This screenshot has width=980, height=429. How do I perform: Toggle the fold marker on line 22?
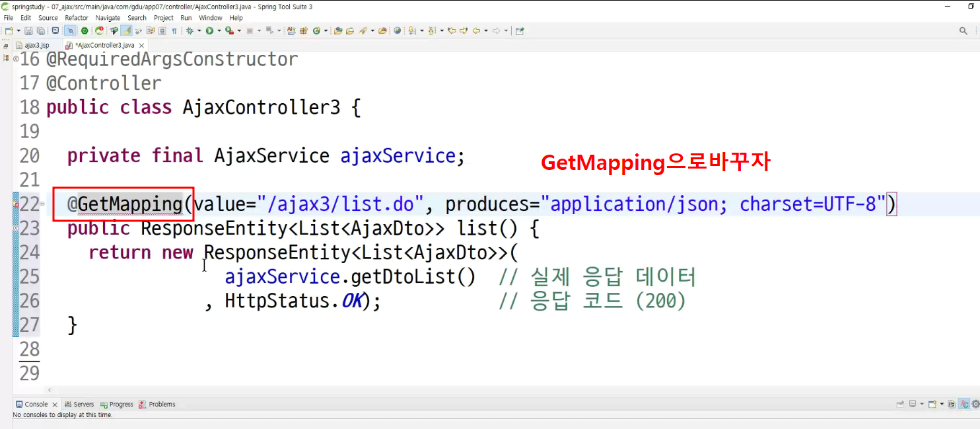[43, 204]
